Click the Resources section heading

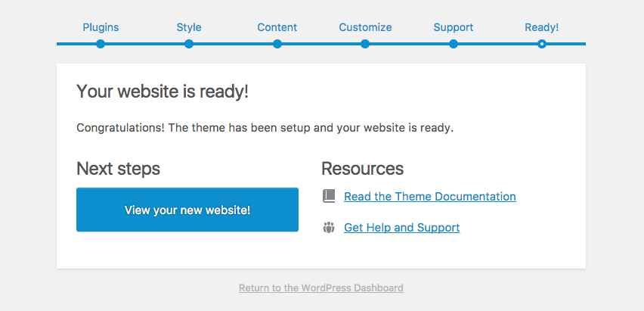[x=362, y=169]
